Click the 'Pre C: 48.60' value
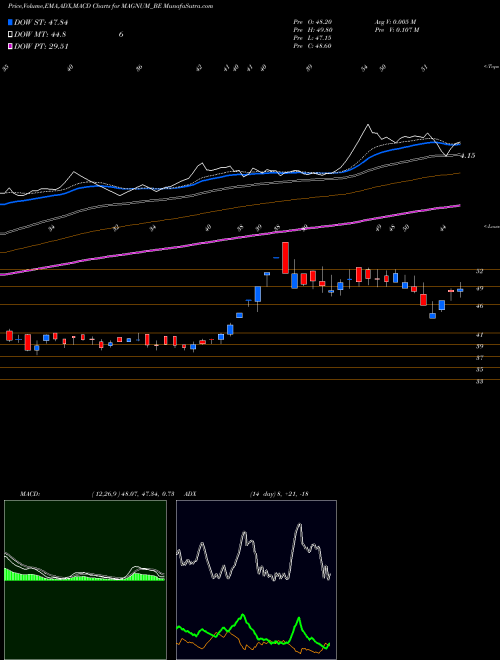 point(312,46)
